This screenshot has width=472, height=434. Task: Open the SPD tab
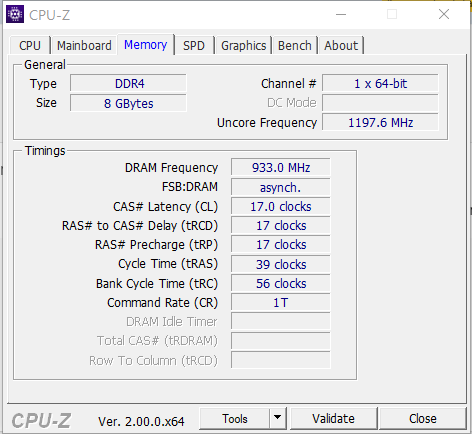[194, 45]
